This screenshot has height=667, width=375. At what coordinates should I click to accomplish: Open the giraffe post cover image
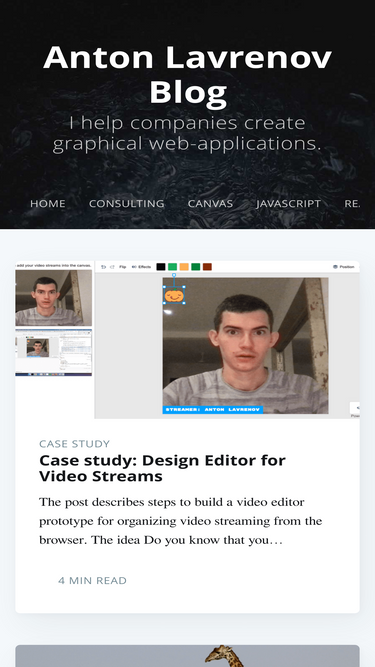point(188,656)
